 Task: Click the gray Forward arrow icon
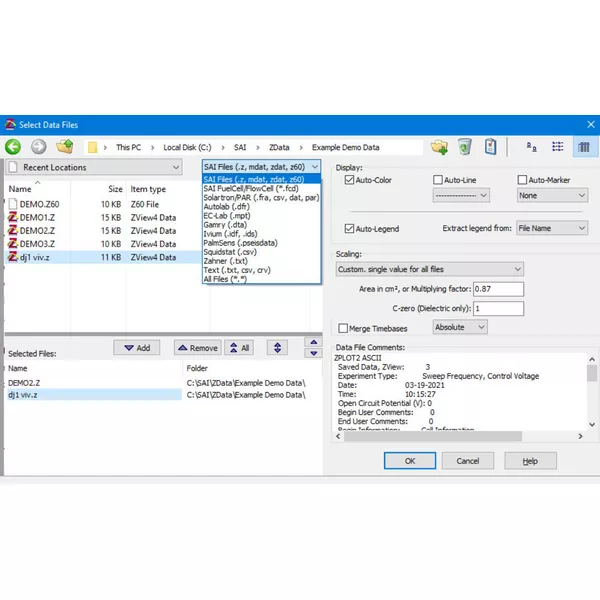39,147
